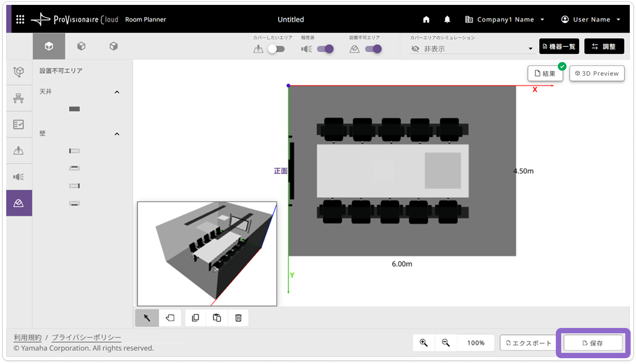636x364 pixels.
Task: Select the arrow pointer tool
Action: click(147, 318)
